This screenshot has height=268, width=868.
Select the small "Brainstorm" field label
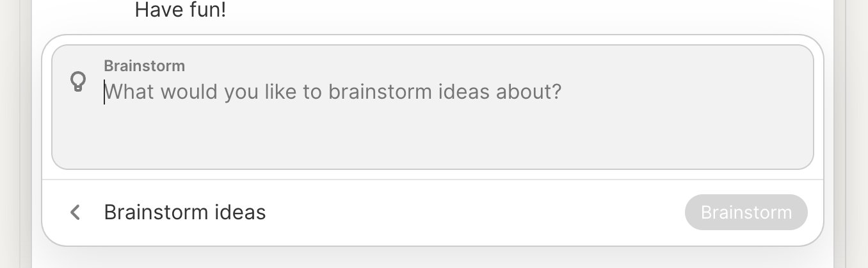pos(144,65)
